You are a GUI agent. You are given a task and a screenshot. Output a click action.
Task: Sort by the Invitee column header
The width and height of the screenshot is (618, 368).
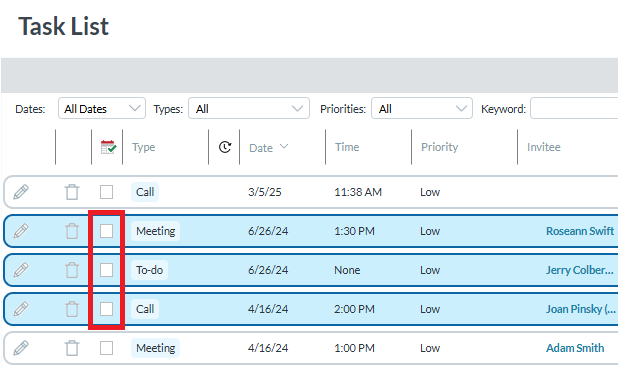544,147
